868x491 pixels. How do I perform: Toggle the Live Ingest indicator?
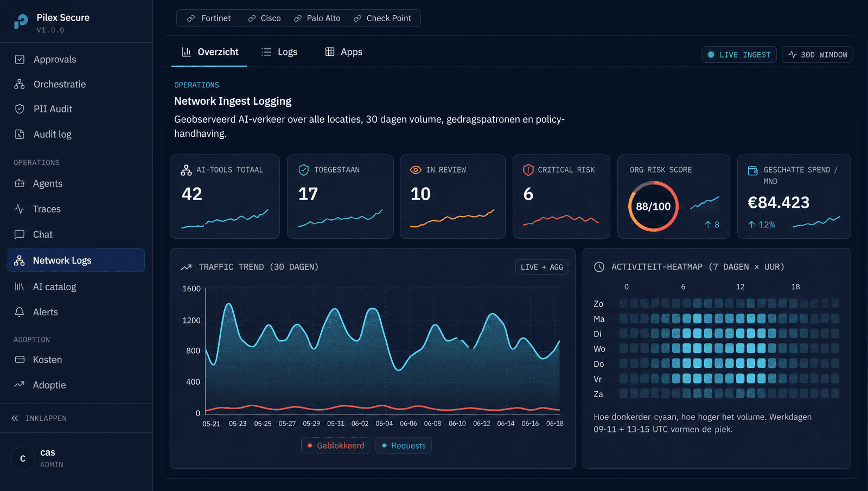[x=739, y=55]
